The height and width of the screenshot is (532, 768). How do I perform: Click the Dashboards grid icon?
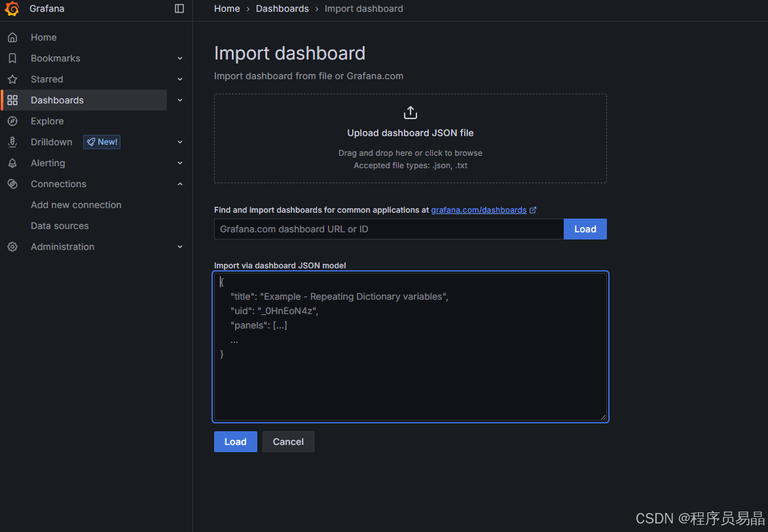tap(12, 100)
